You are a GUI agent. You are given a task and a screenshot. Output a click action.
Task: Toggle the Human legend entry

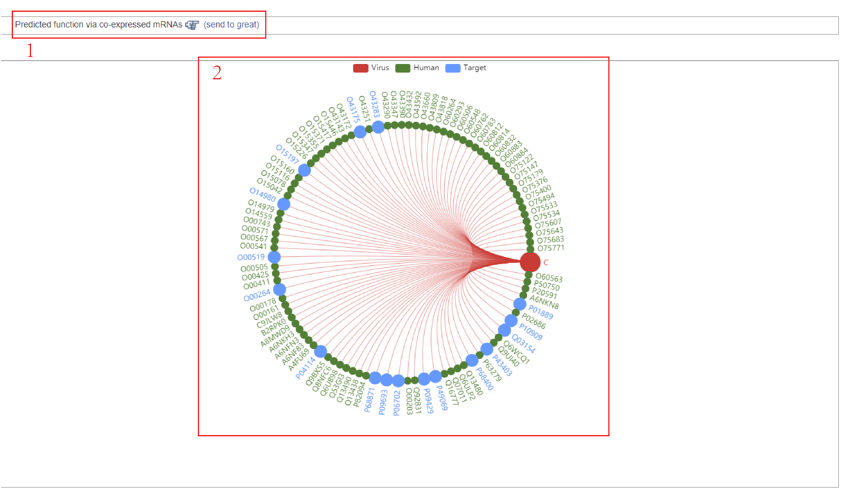click(x=425, y=67)
